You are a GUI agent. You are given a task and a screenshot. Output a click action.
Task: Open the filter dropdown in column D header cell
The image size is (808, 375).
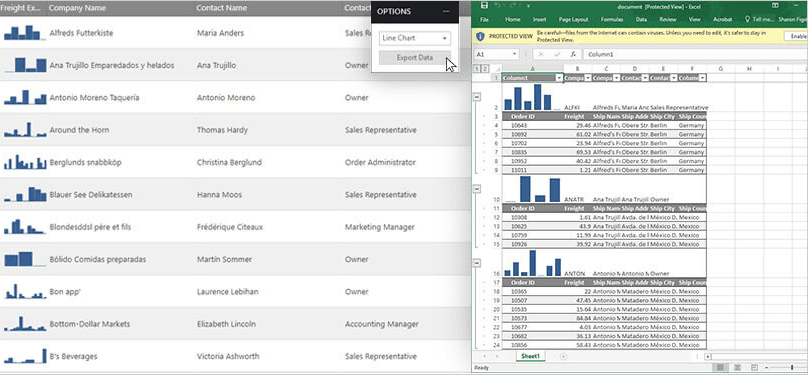[645, 78]
